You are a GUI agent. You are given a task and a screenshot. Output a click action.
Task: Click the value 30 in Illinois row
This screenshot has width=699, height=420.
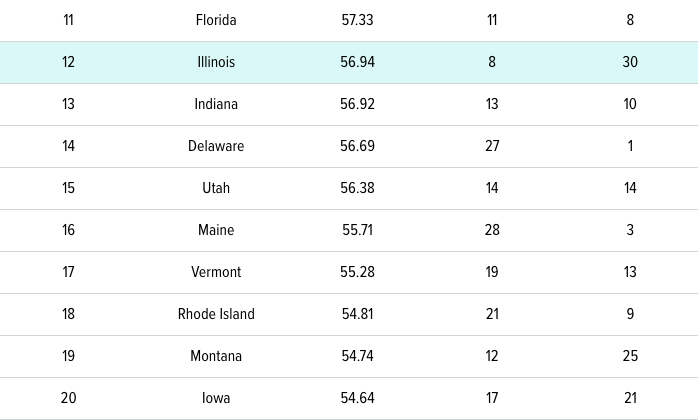point(630,62)
